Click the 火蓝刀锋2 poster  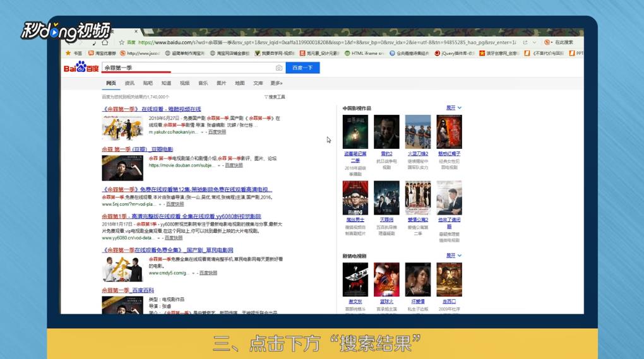pyautogui.click(x=418, y=132)
